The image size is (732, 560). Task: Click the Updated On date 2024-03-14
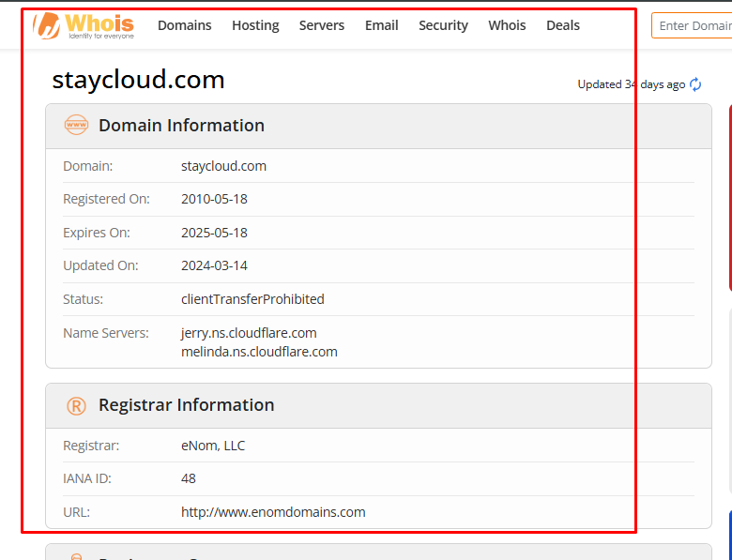coord(214,265)
